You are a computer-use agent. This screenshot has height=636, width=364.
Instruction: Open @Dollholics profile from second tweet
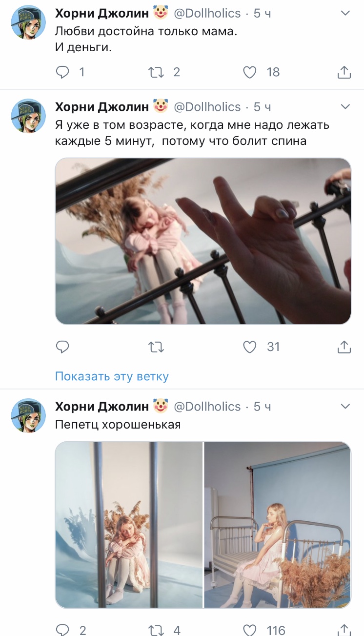tap(207, 107)
